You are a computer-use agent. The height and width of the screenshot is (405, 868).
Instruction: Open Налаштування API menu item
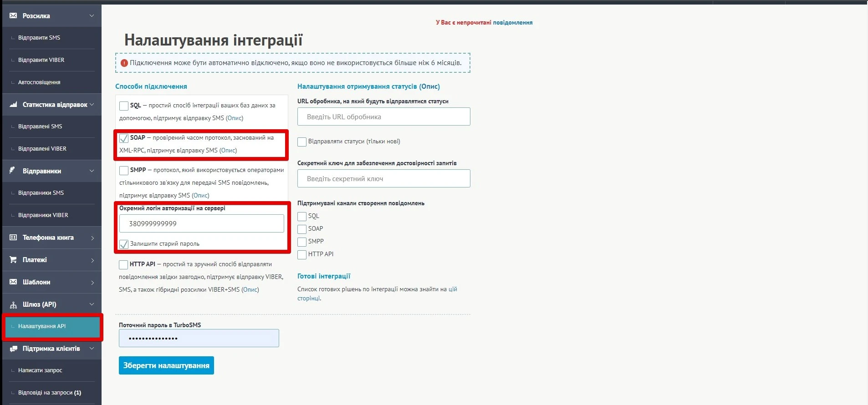click(x=42, y=326)
